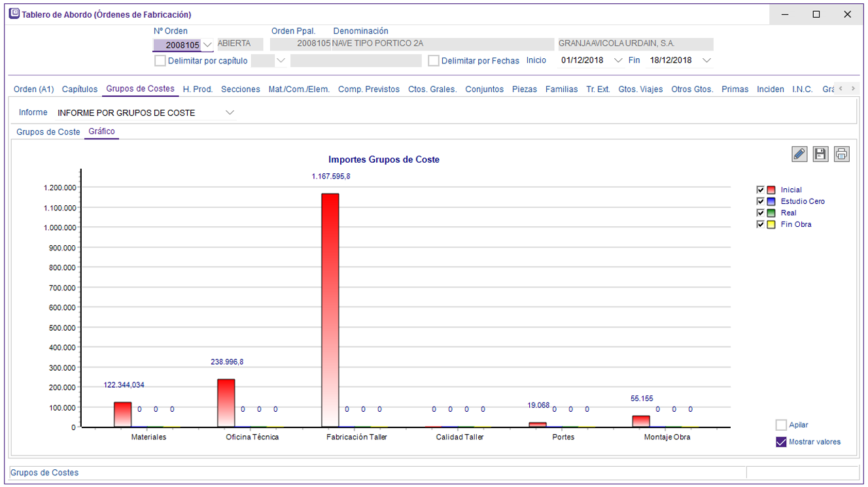868x487 pixels.
Task: Click the print chart icon
Action: coord(841,154)
